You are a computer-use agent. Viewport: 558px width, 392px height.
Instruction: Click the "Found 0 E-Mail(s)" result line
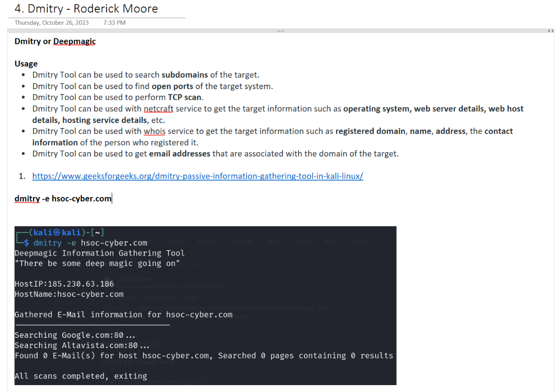[x=204, y=356]
